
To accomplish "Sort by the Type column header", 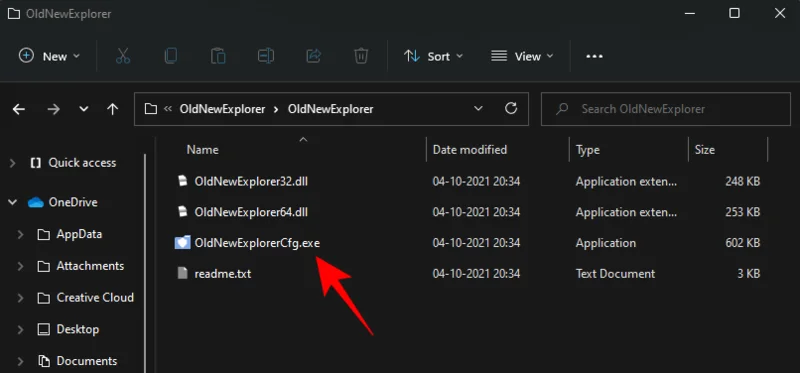I will [x=587, y=150].
